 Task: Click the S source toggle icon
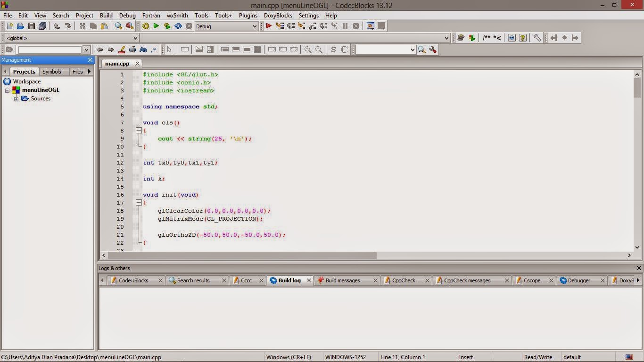[333, 49]
